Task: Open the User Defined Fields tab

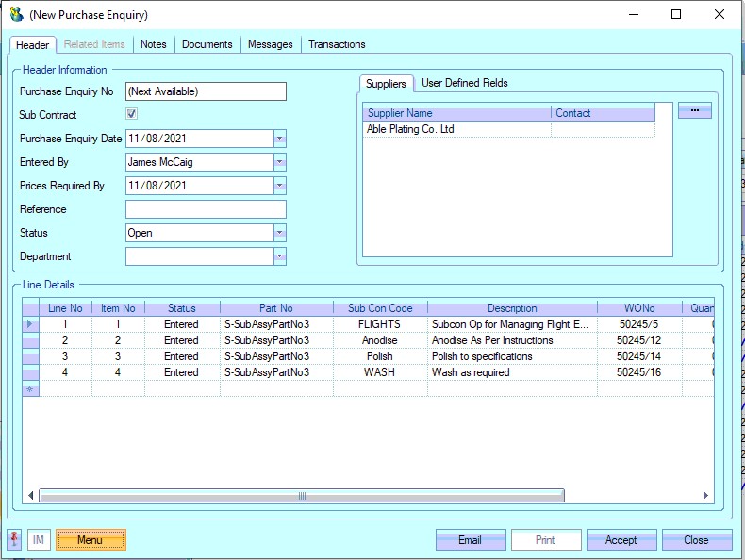Action: click(464, 83)
